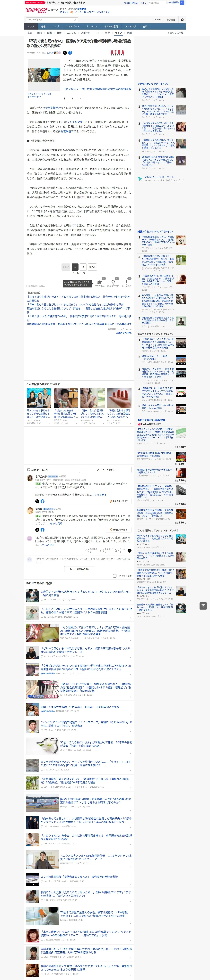Screen dimensions: 210x980
Task: Share 宮下公美子's comment on X
Action: [37, 501]
